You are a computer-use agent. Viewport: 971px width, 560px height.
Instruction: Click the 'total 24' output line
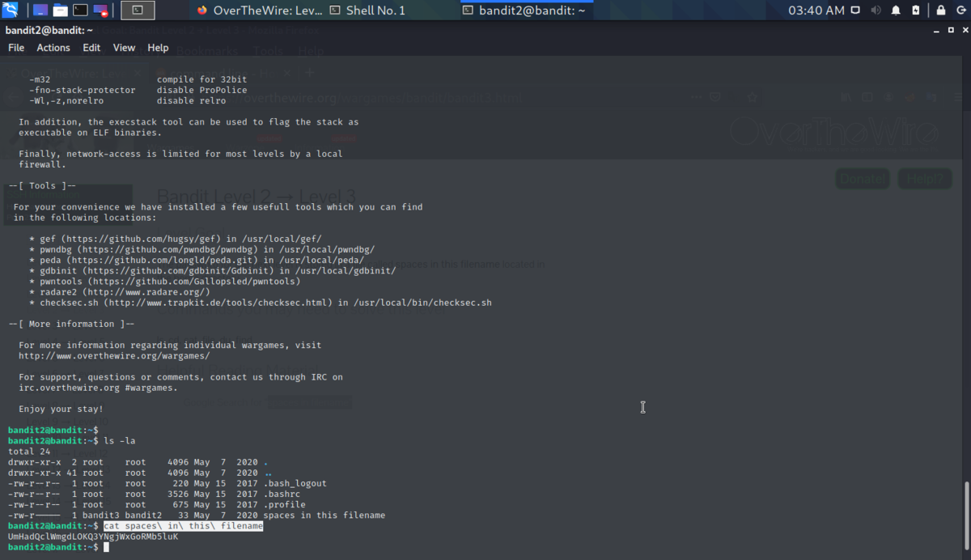coord(29,452)
